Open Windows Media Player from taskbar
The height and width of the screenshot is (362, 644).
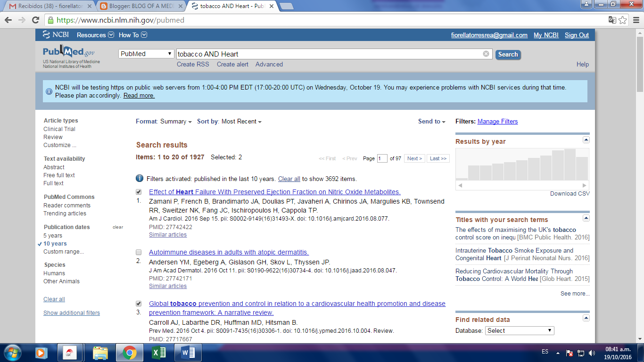(x=41, y=353)
